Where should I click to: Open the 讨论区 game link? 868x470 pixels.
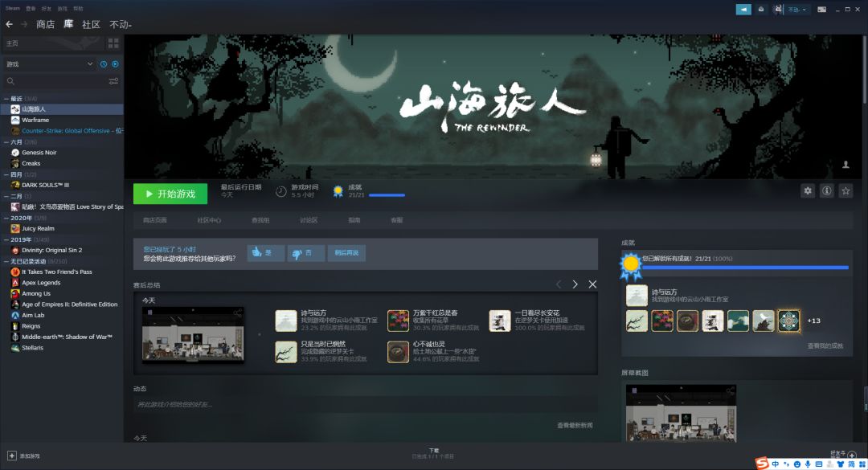click(x=309, y=220)
